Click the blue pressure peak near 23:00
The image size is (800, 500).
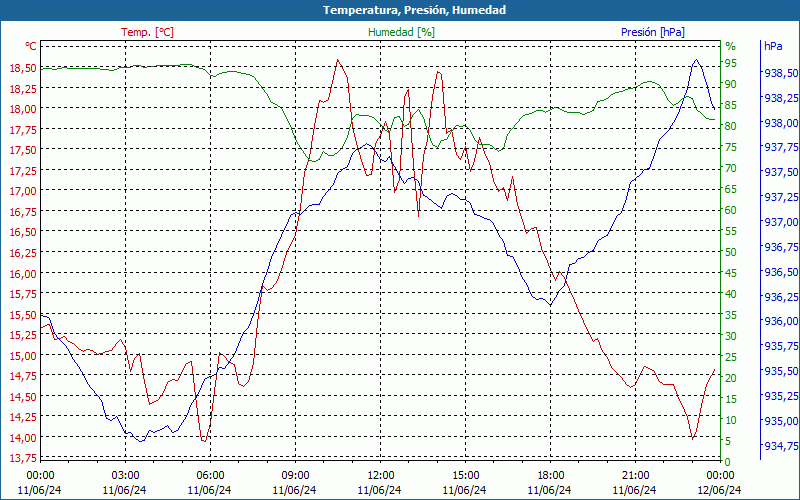(x=696, y=60)
